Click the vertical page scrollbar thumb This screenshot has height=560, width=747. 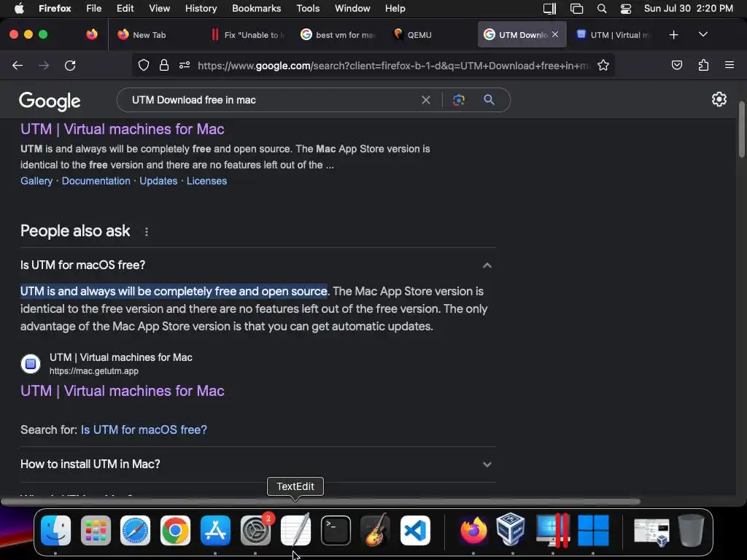click(x=741, y=129)
